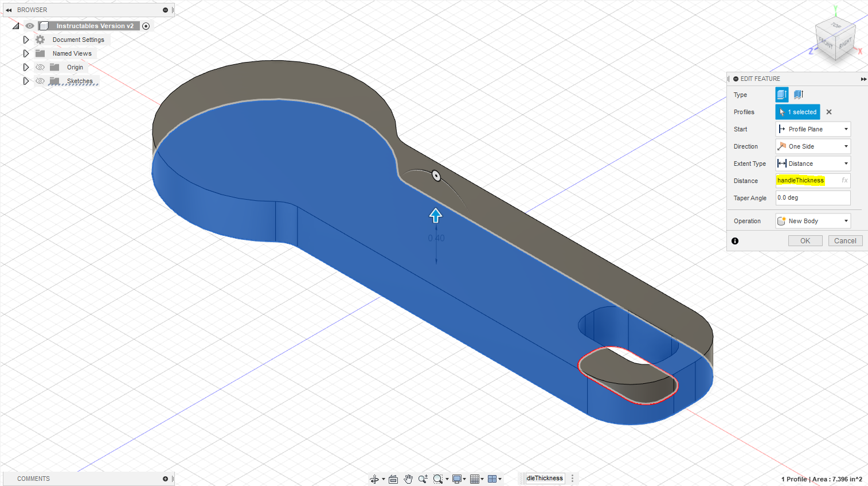The image size is (868, 486).
Task: Expand the COMMENTS panel
Action: click(165, 478)
